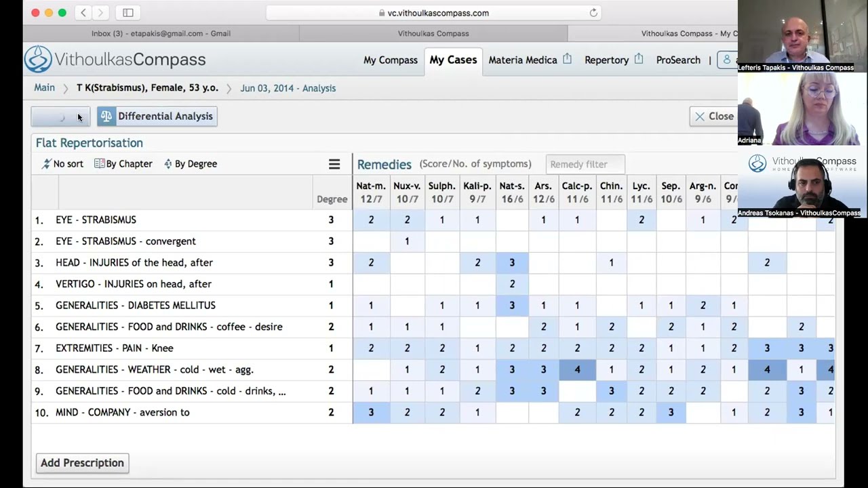This screenshot has width=868, height=488.
Task: Reload the page with refresh icon
Action: point(593,13)
